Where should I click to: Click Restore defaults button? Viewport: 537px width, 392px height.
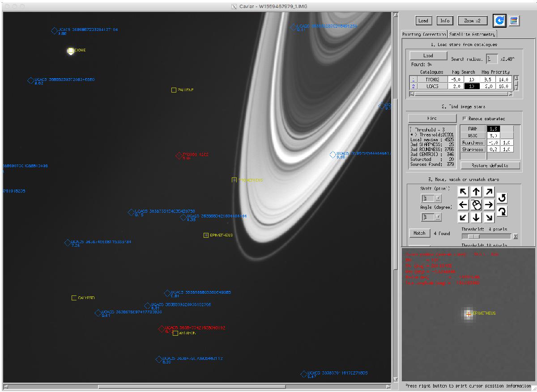[490, 165]
